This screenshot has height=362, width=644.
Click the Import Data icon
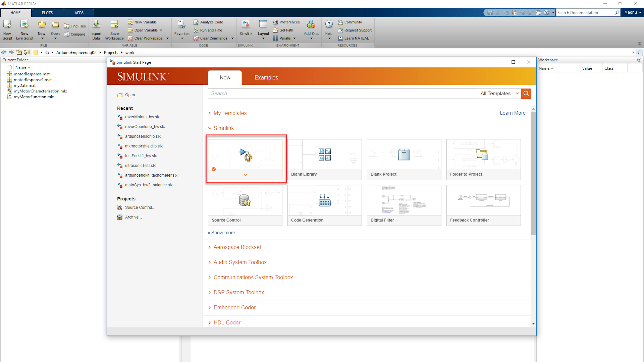(96, 24)
